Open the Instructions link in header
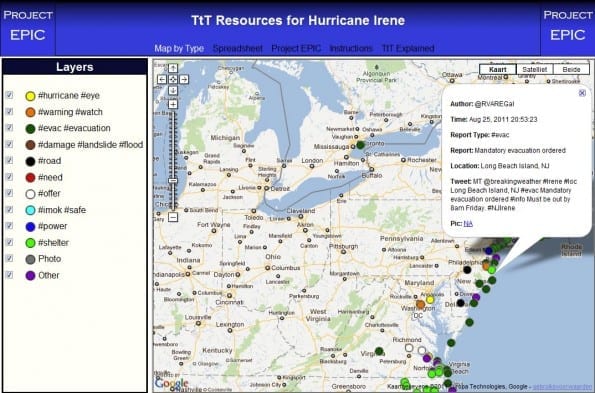 (x=351, y=49)
